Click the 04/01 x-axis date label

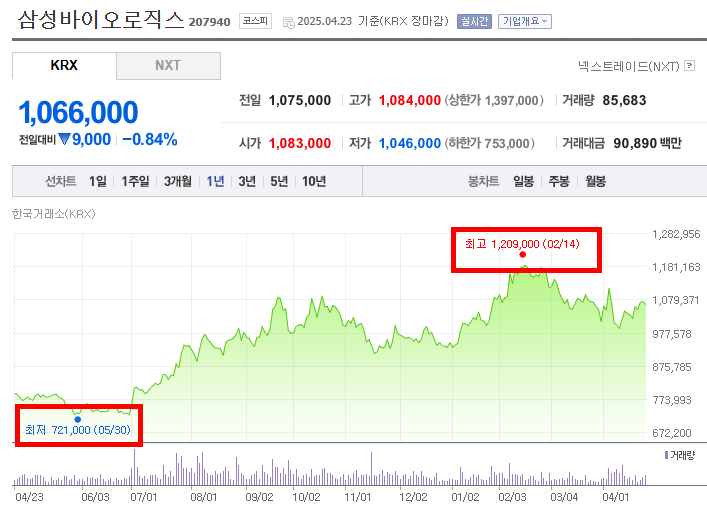click(615, 497)
